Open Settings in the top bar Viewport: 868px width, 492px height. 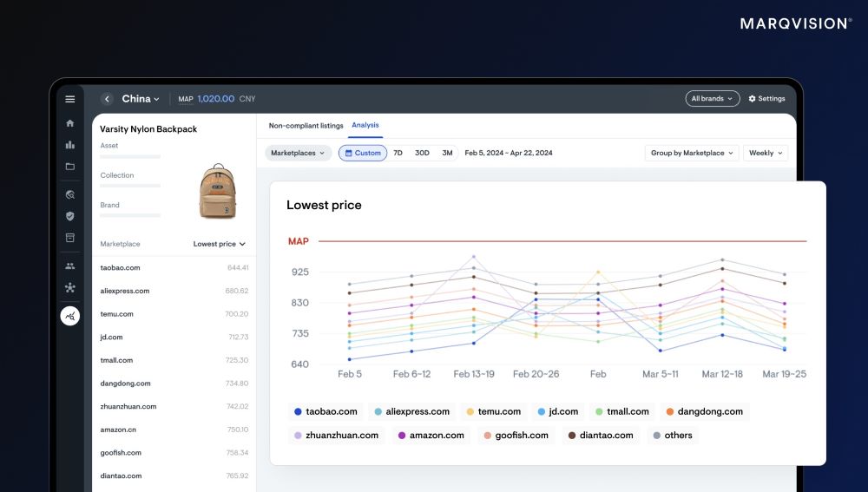[766, 99]
